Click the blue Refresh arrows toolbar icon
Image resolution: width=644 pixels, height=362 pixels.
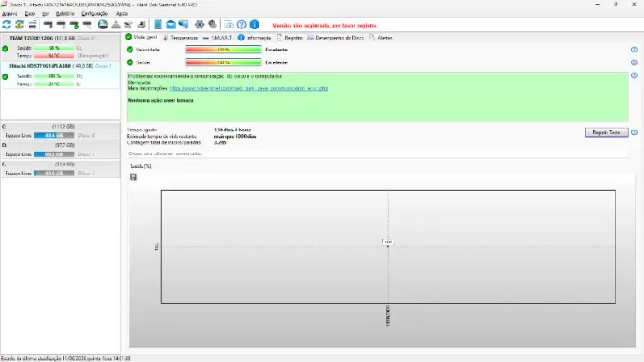(x=6, y=25)
